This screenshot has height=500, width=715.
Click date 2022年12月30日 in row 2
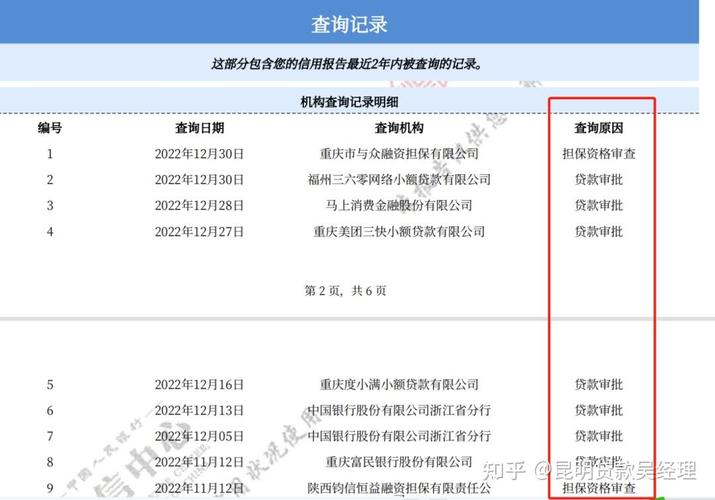click(199, 180)
